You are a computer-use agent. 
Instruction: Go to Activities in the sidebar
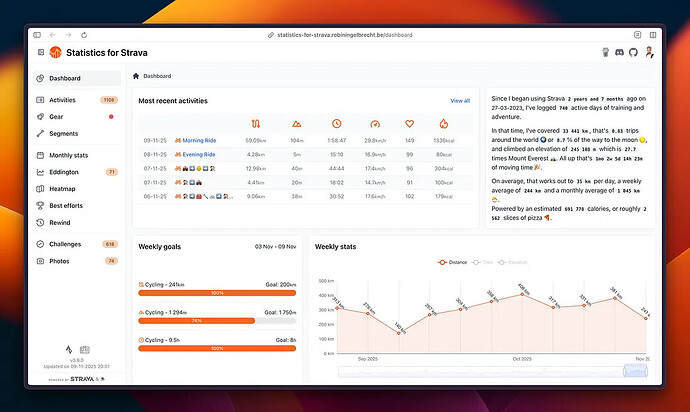62,100
